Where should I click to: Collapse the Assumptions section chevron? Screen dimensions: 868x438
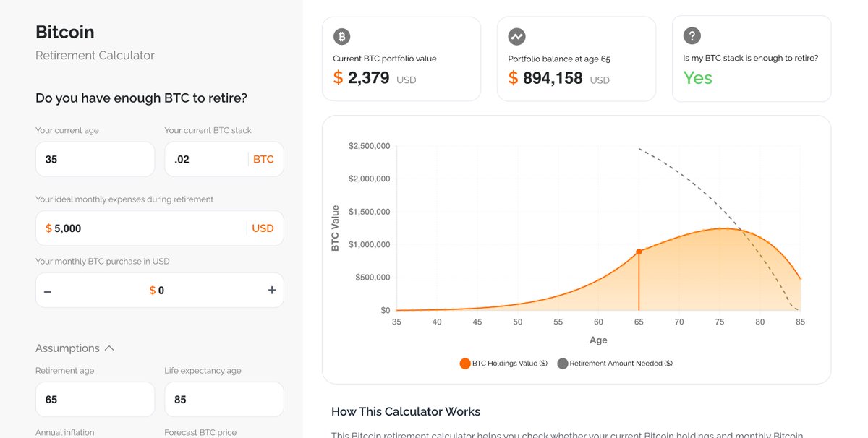pos(109,348)
